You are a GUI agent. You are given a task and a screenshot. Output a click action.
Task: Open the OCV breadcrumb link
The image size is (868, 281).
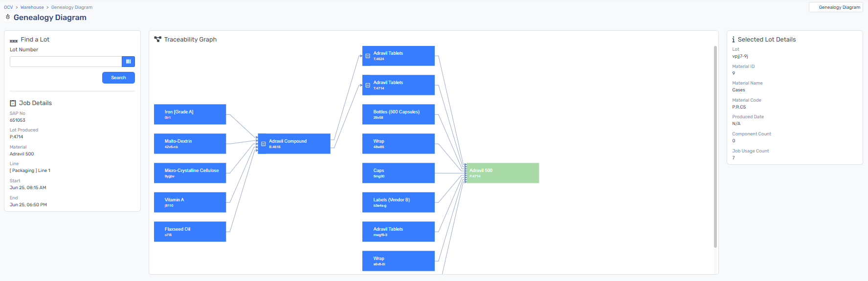click(8, 7)
